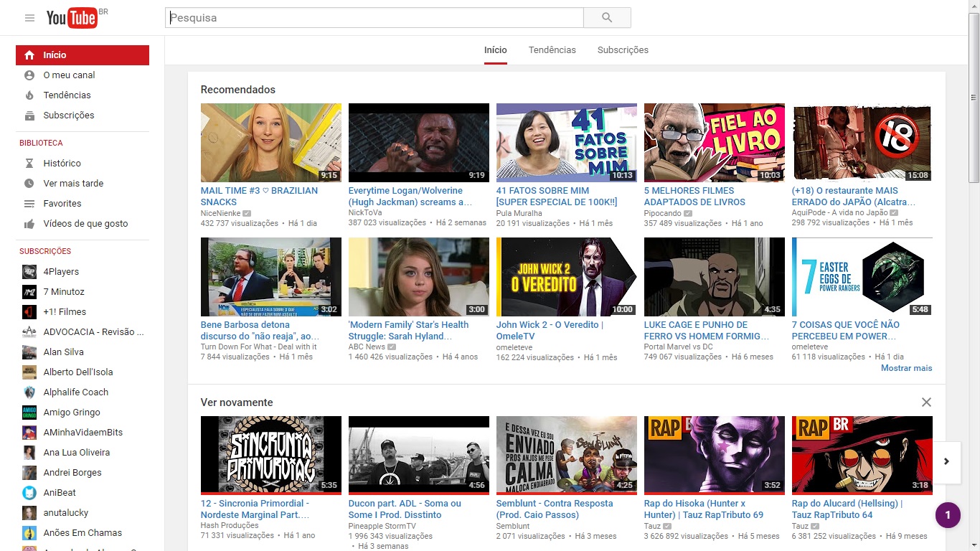980x551 pixels.
Task: Click the Histórico hourglass icon
Action: coord(29,164)
